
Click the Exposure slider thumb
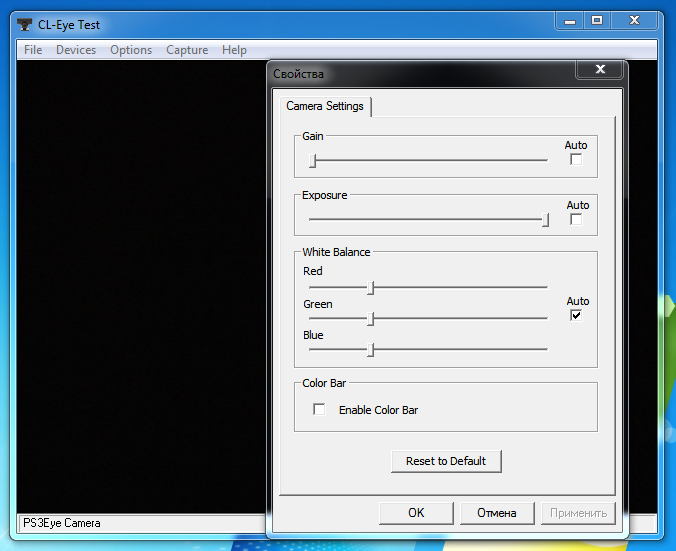pos(545,220)
